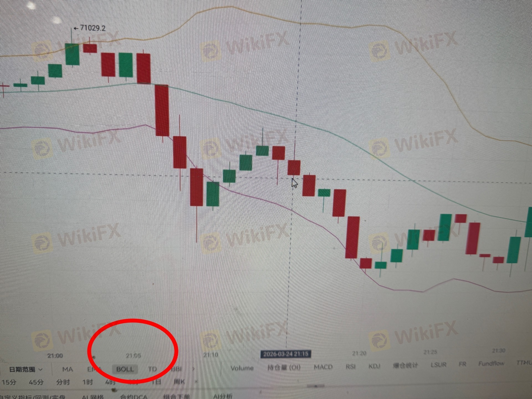The image size is (532, 399).
Task: Show the Fundflow indicator
Action: (491, 363)
